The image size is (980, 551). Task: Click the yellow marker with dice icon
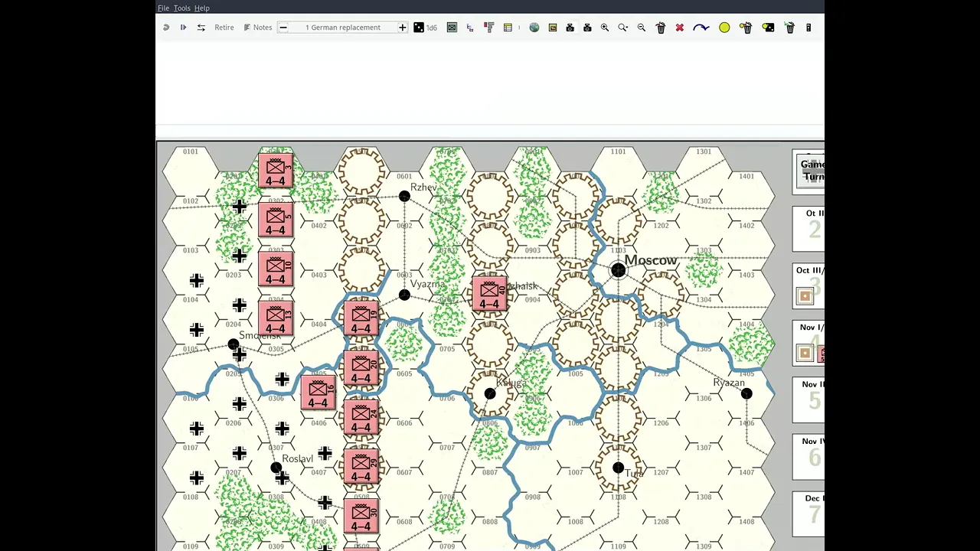point(768,28)
